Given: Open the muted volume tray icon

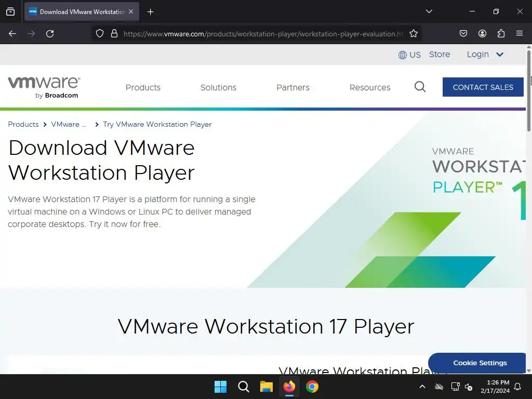Looking at the screenshot, I should click(469, 387).
